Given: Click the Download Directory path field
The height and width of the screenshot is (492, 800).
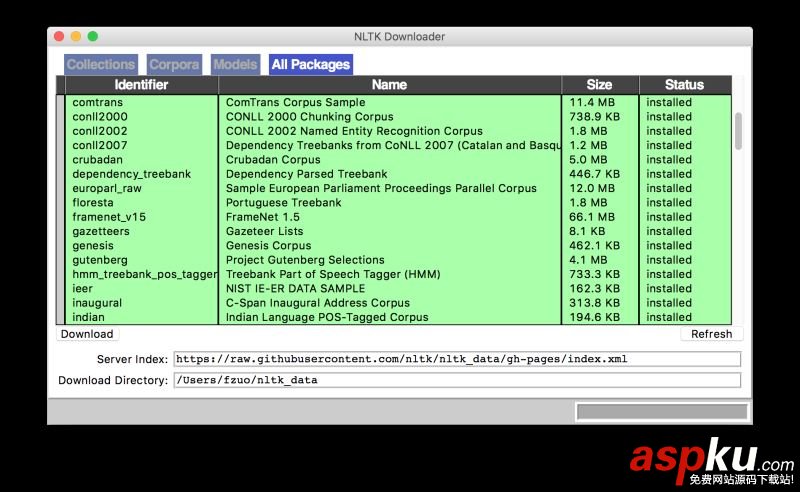Looking at the screenshot, I should [457, 380].
